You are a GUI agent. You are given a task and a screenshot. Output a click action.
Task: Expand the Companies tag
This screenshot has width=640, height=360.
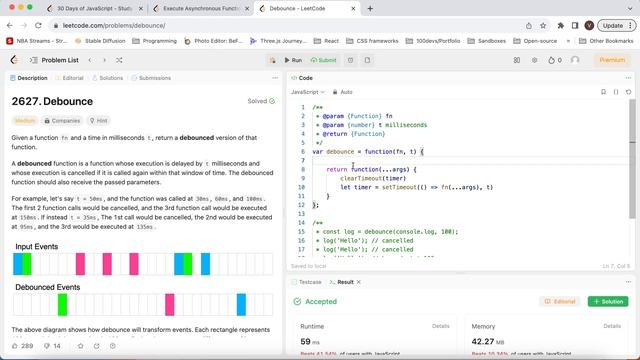coord(62,121)
